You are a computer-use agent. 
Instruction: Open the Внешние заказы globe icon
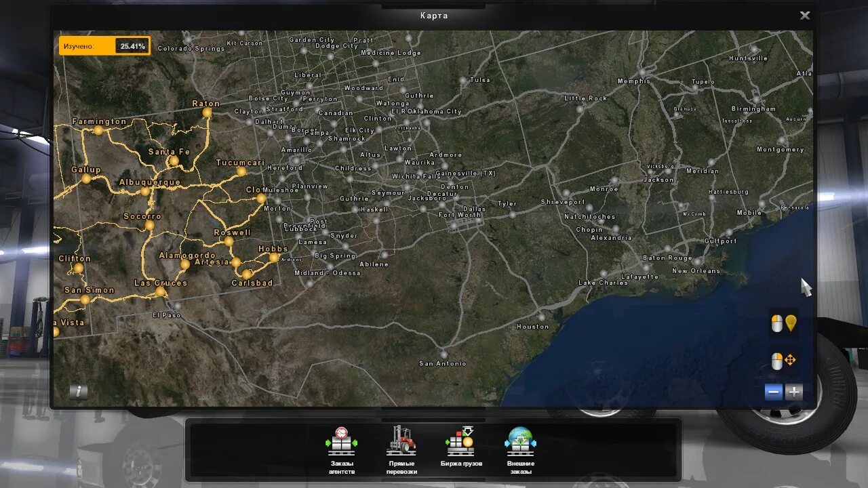pos(520,441)
